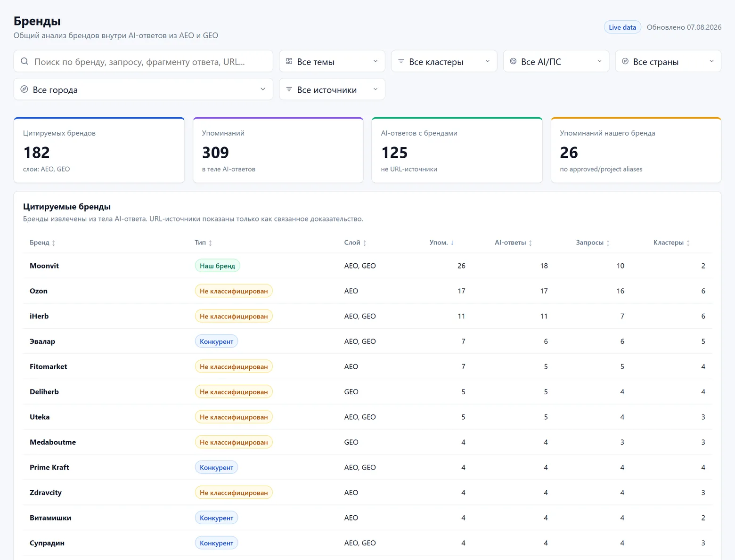Click the cities compass icon

pos(24,89)
